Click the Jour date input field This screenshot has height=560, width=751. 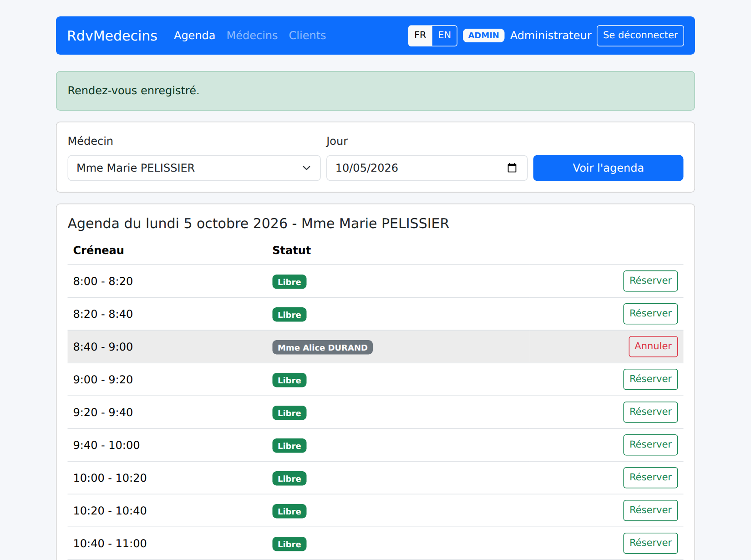tap(426, 168)
